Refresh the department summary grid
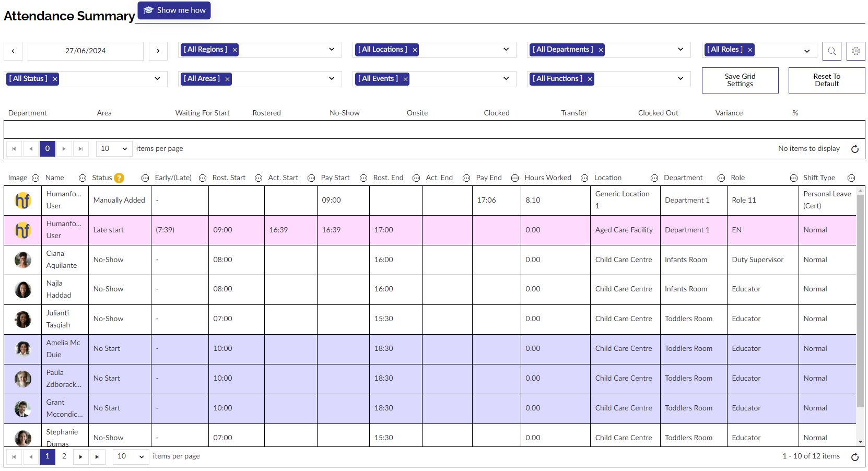 click(854, 149)
